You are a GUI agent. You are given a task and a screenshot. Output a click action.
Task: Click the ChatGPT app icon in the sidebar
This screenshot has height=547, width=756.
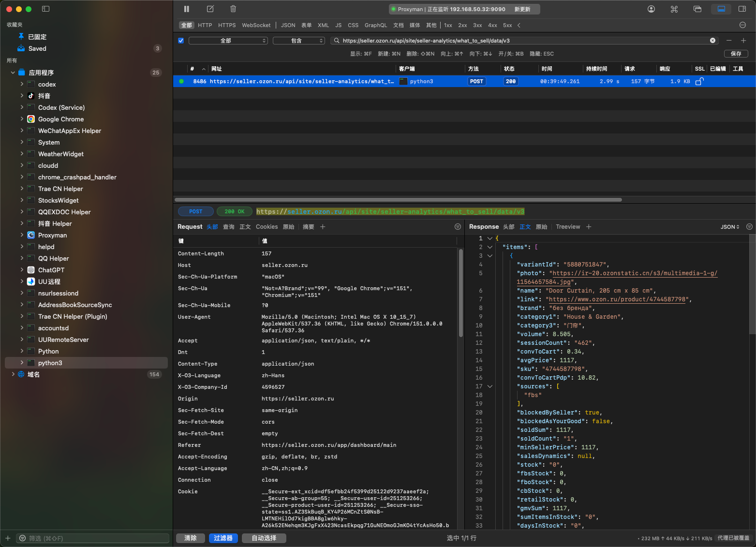[31, 270]
